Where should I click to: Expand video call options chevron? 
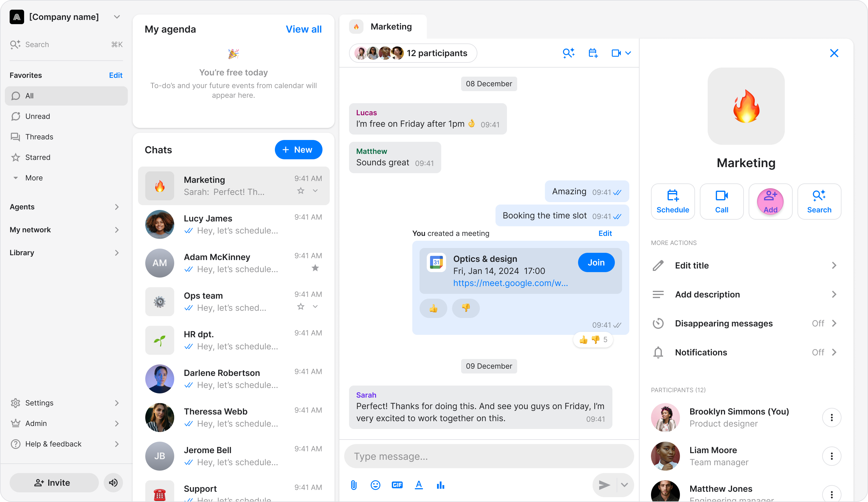coord(628,53)
